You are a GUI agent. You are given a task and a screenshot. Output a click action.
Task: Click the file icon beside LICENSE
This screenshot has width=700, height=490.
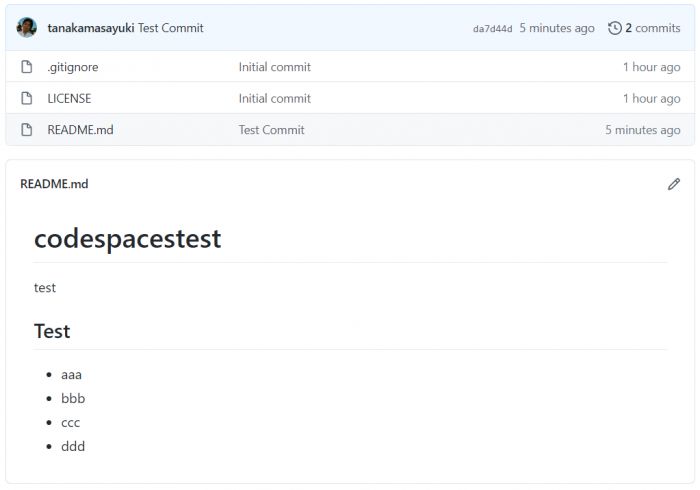coord(27,98)
